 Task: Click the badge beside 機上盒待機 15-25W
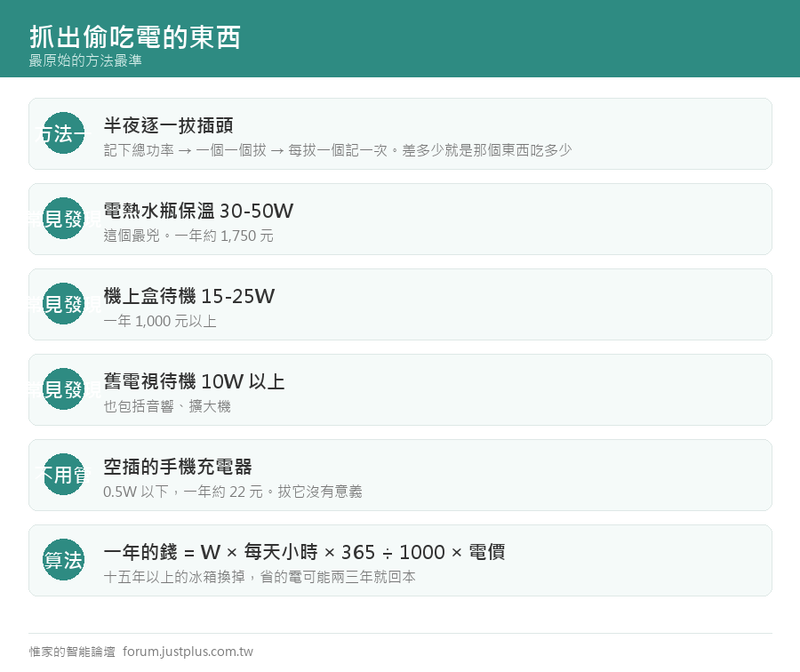tap(63, 304)
